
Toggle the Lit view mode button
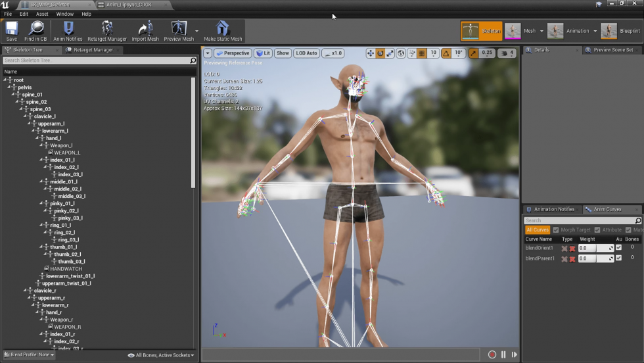point(263,53)
